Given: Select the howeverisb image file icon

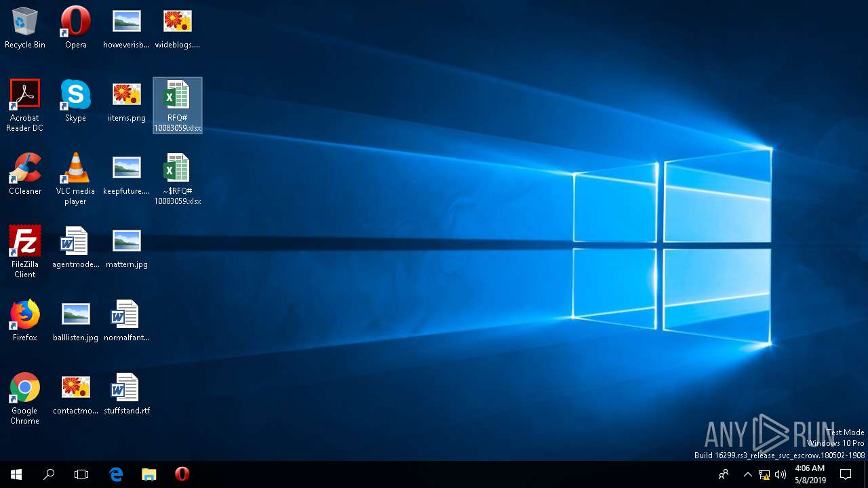Looking at the screenshot, I should pyautogui.click(x=126, y=28).
